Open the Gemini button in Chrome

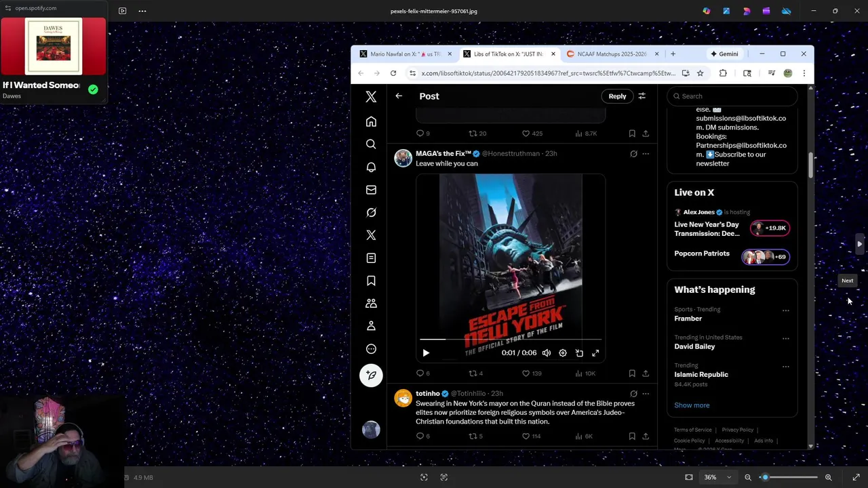click(x=724, y=54)
